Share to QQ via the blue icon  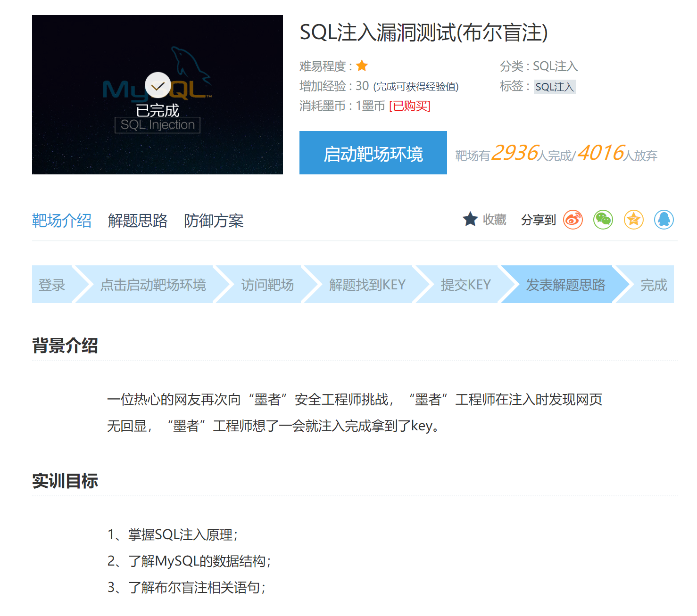(x=664, y=219)
